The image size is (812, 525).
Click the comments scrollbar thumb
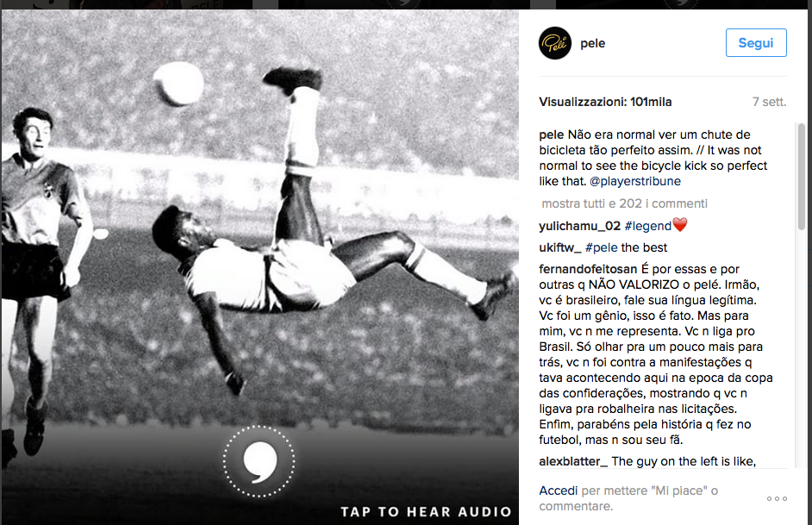[801, 176]
